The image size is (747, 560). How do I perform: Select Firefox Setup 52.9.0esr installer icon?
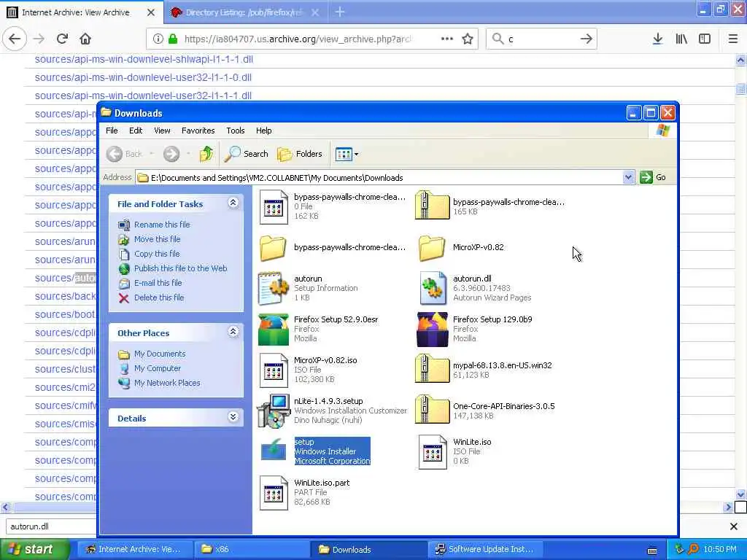click(274, 329)
